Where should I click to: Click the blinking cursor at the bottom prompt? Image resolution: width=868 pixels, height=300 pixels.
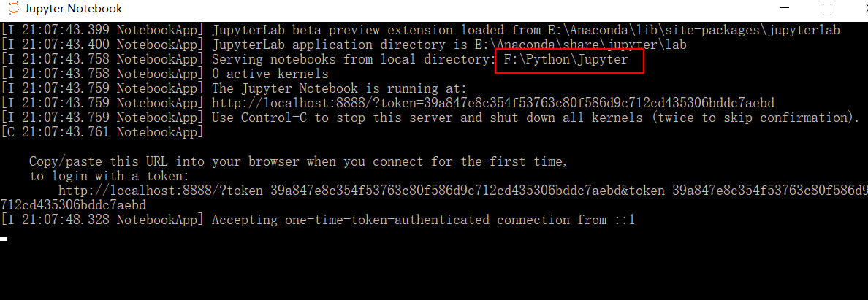pyautogui.click(x=4, y=239)
